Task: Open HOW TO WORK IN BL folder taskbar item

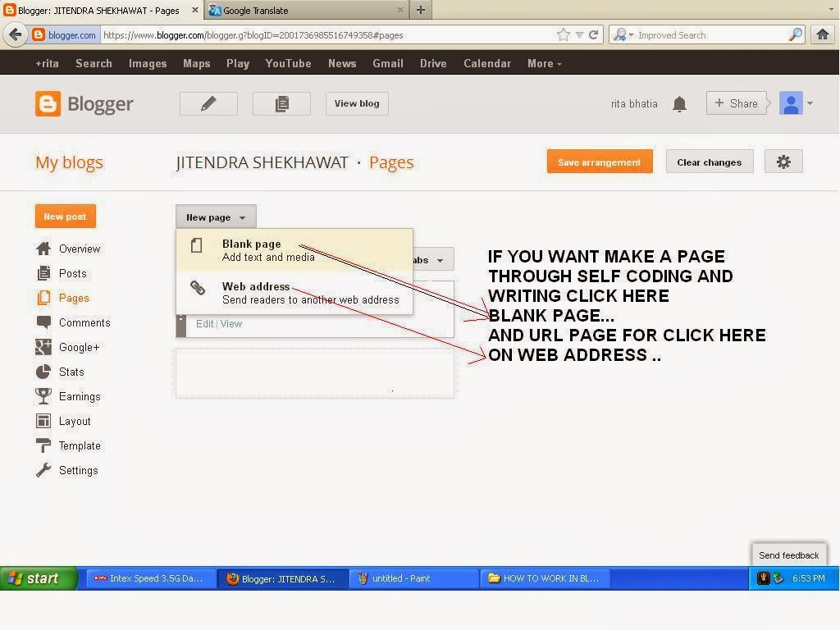Action: [x=547, y=578]
